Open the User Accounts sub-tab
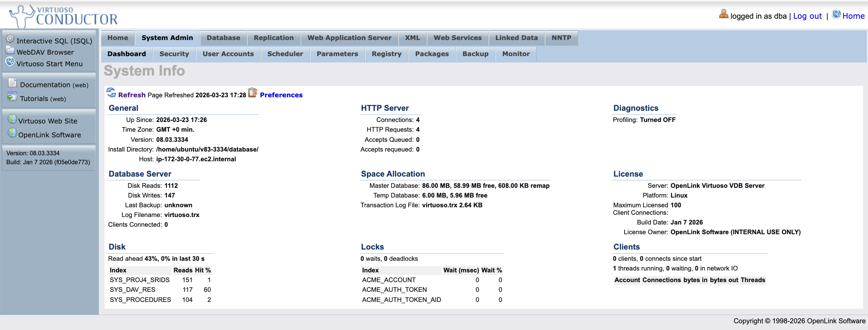Screen dimensions: 868x330 coord(228,54)
